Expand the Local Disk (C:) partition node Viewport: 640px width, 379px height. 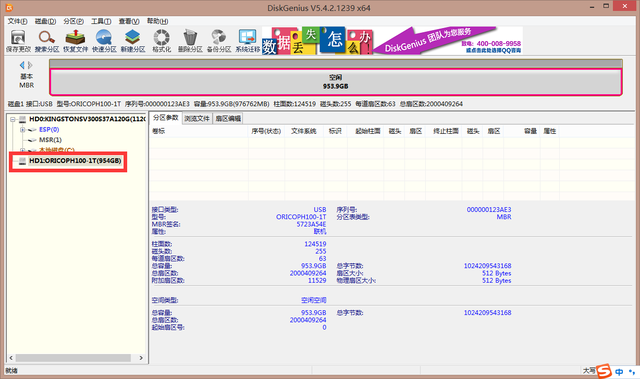tap(22, 150)
